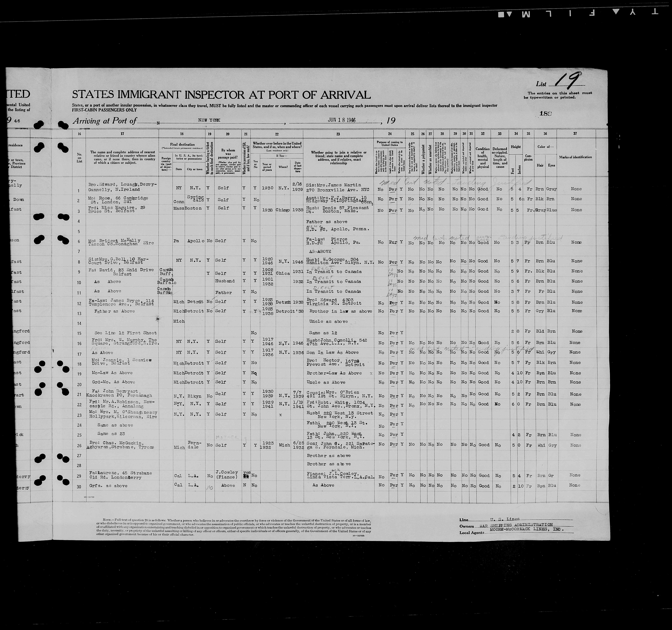Image resolution: width=672 pixels, height=630 pixels.
Task: Click 'Uncle as above' on line 14
Action: pyautogui.click(x=328, y=321)
